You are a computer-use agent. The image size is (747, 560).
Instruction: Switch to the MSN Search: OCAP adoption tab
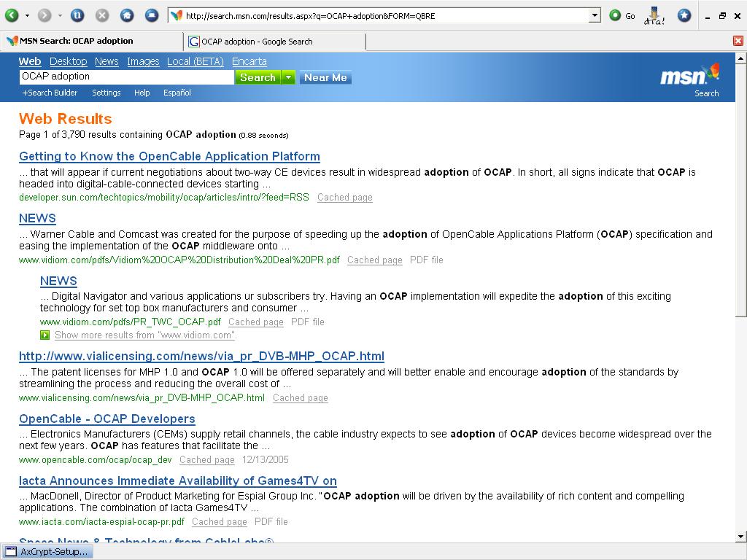(x=92, y=41)
